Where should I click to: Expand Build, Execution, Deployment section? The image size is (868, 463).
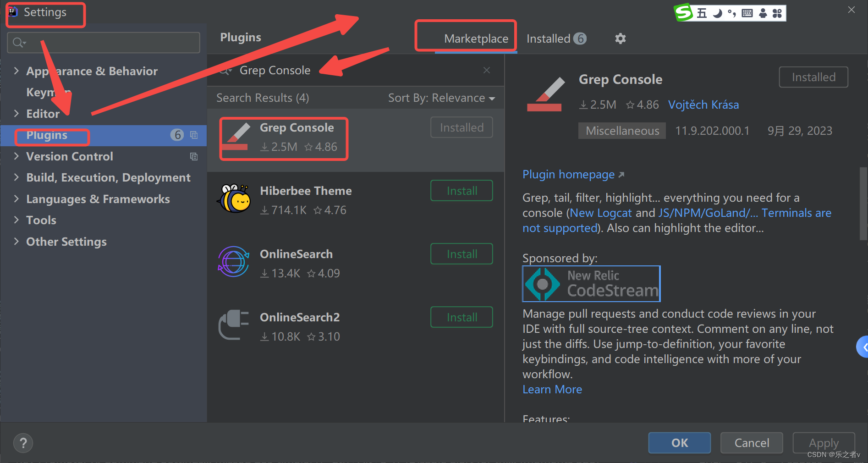coord(16,177)
